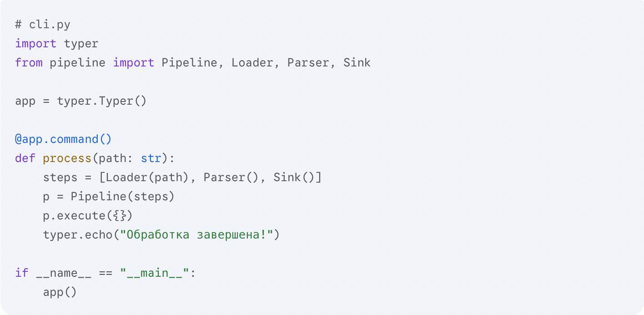Click "Pipeline" in the import line
The height and width of the screenshot is (315, 644).
pos(189,62)
